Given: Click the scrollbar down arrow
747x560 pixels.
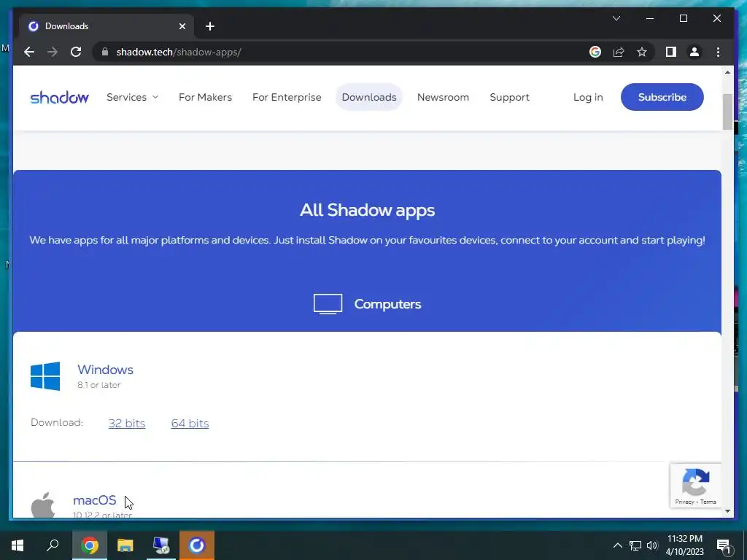Looking at the screenshot, I should coord(727,511).
